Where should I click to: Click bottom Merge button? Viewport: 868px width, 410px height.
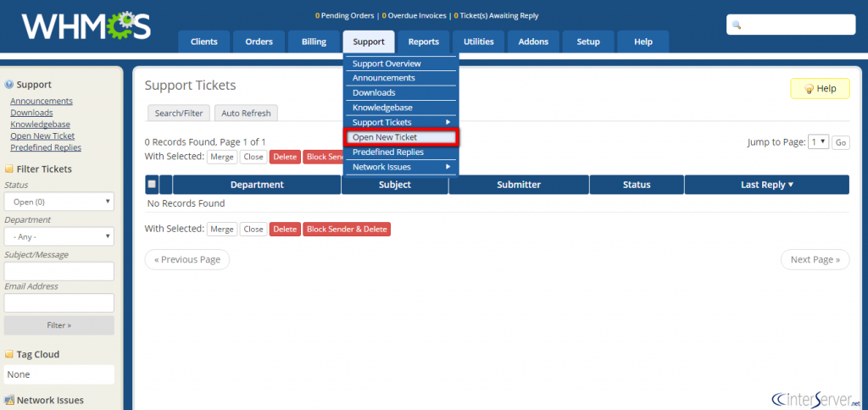click(223, 229)
